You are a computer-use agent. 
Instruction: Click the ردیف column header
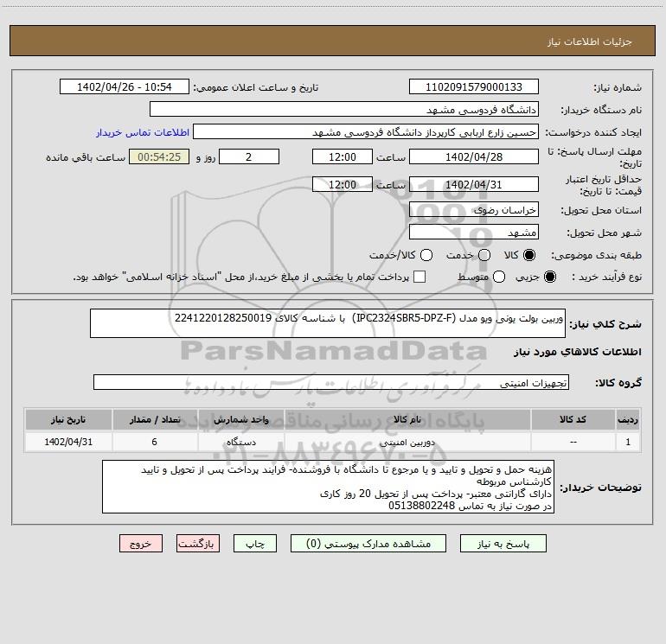[x=628, y=419]
